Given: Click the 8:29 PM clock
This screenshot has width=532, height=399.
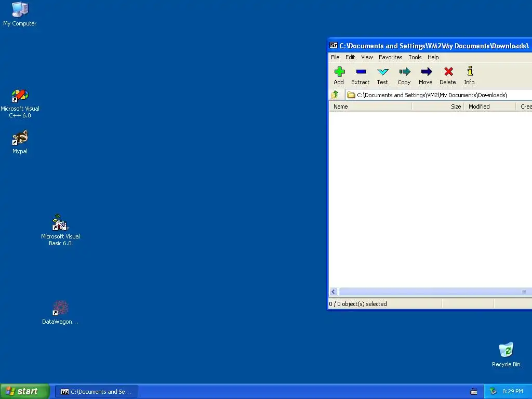Looking at the screenshot, I should point(513,391).
